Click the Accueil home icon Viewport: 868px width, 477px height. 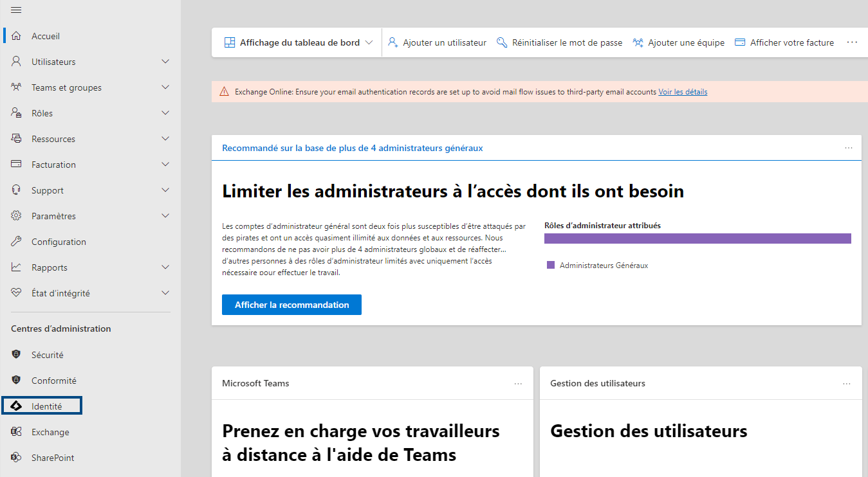17,36
